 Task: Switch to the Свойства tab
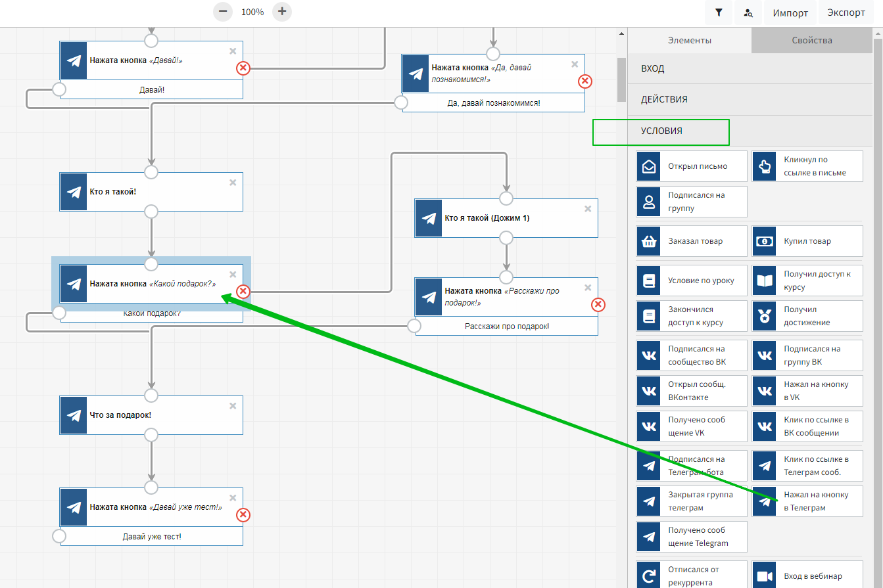[812, 40]
